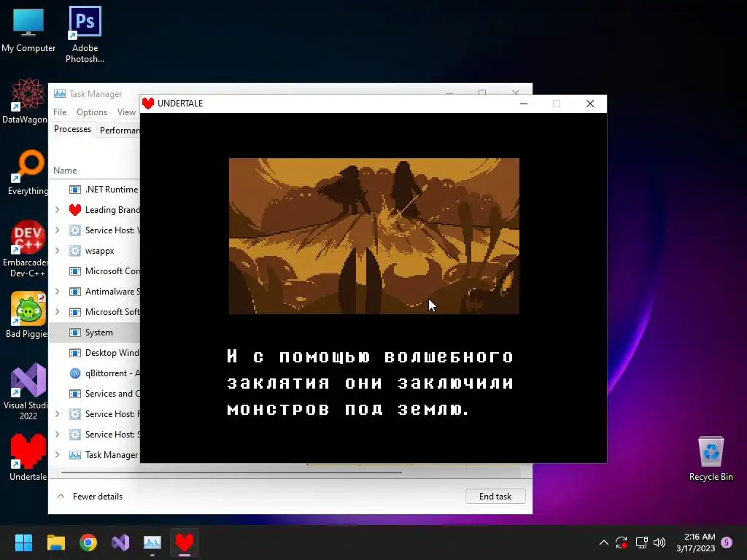Expand the Antimalware Service row
747x560 pixels.
[57, 292]
